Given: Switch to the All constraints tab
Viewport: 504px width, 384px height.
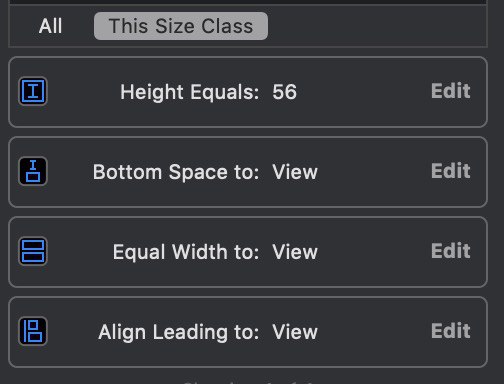Looking at the screenshot, I should pyautogui.click(x=50, y=26).
